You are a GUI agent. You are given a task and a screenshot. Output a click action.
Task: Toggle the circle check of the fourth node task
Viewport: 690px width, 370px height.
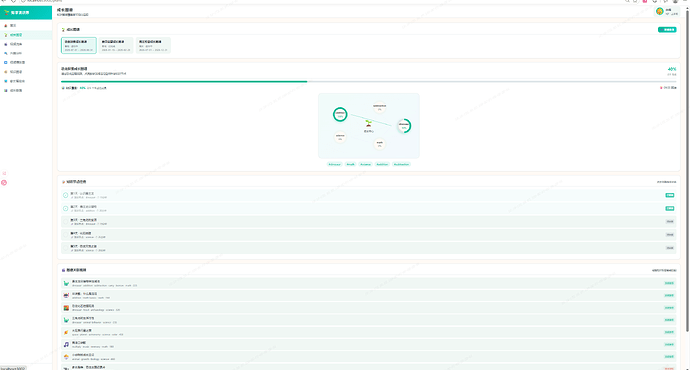pos(66,235)
